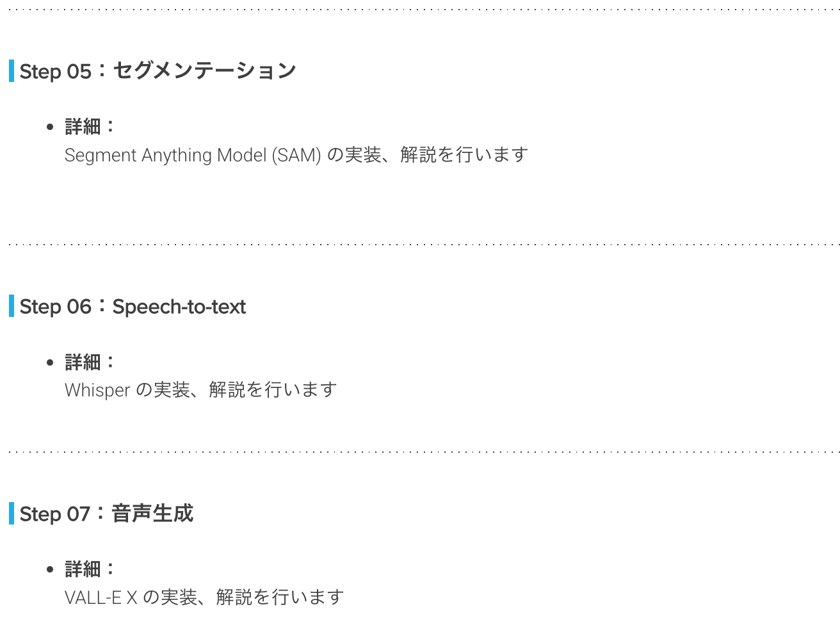Click the blue bar beside Step 06
The width and height of the screenshot is (840, 634).
tap(12, 306)
